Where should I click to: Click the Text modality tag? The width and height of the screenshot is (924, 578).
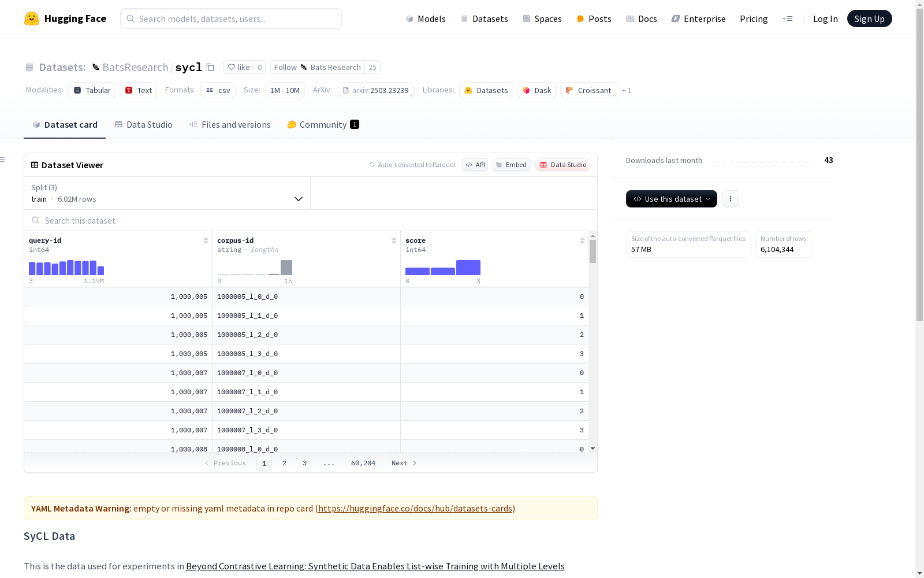[x=139, y=90]
